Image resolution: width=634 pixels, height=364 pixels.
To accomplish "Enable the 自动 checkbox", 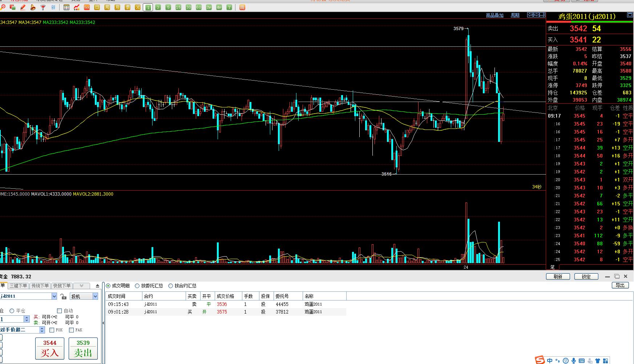I will (60, 311).
